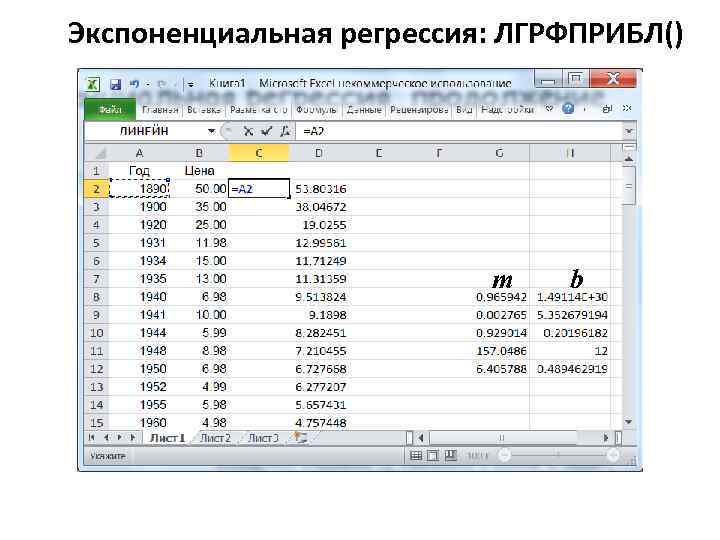The width and height of the screenshot is (720, 540).
Task: Click cell containing 6.405788
Action: pos(500,369)
